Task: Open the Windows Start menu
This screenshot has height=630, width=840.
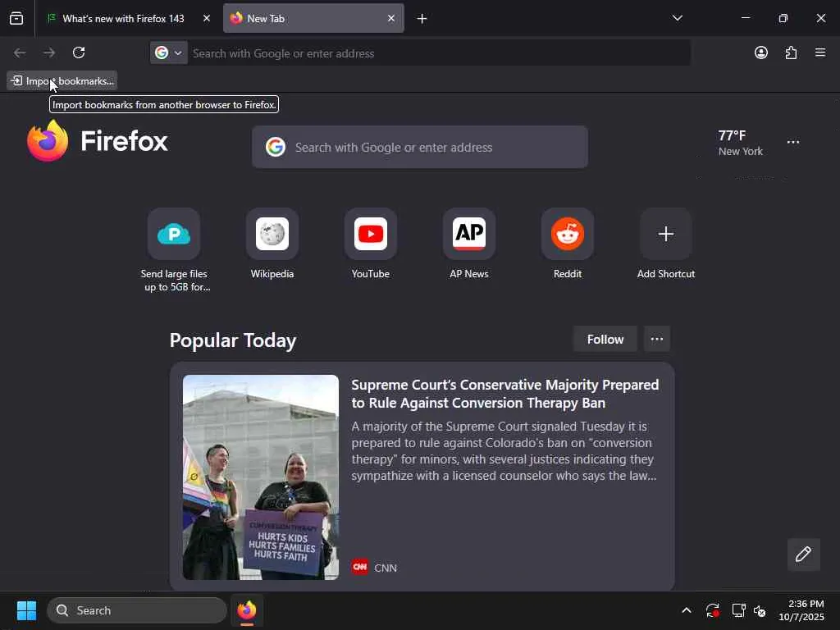Action: coord(26,610)
